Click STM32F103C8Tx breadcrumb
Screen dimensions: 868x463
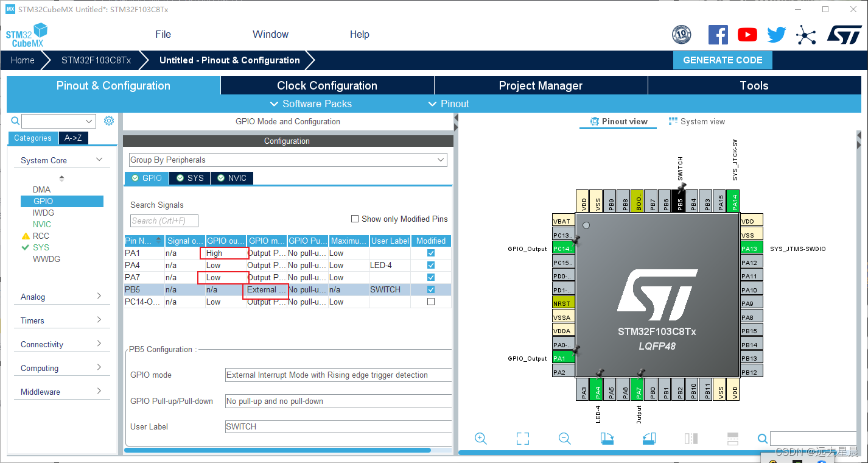(96, 60)
